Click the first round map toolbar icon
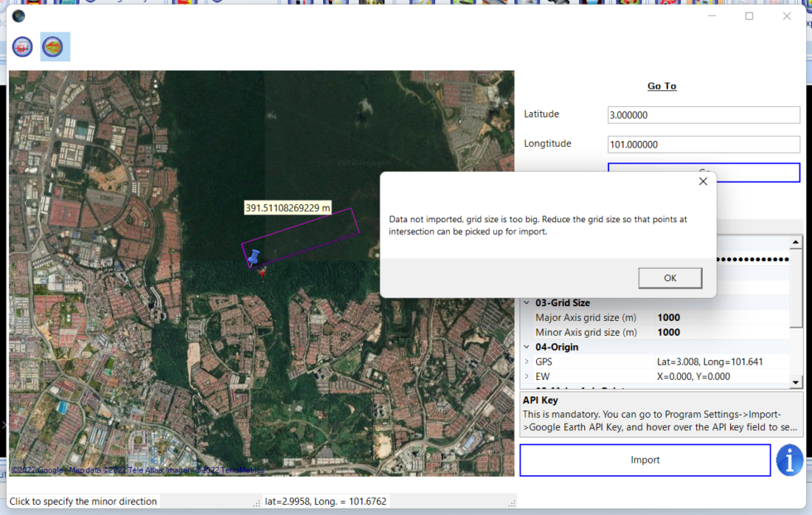Image resolution: width=812 pixels, height=515 pixels. coord(22,47)
